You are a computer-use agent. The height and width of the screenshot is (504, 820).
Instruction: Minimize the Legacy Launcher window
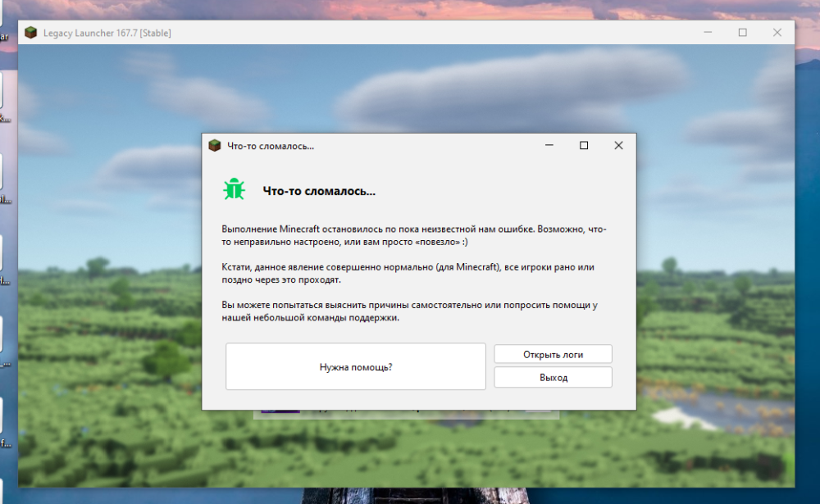click(x=708, y=33)
